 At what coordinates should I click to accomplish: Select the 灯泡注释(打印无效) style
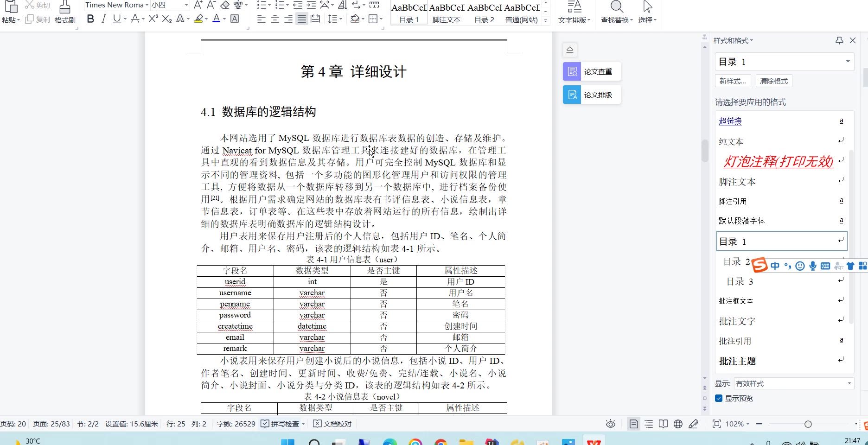coord(781,161)
